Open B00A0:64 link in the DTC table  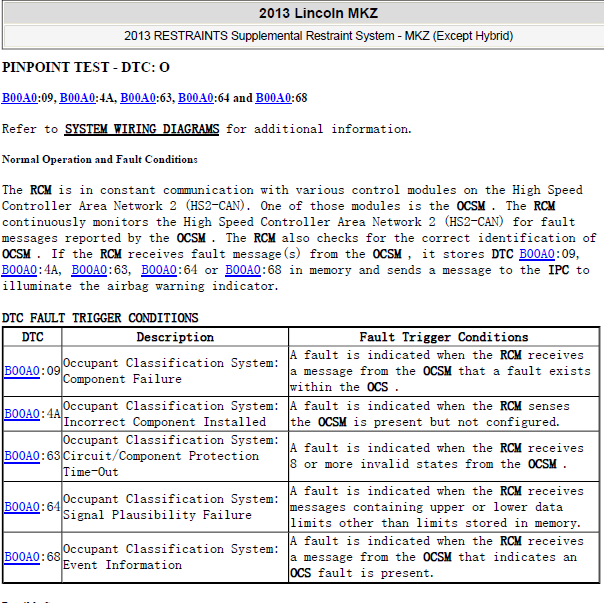click(22, 507)
